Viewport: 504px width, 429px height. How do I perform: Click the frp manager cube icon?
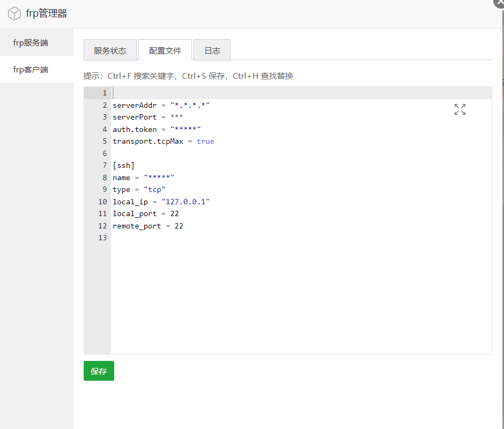point(14,14)
